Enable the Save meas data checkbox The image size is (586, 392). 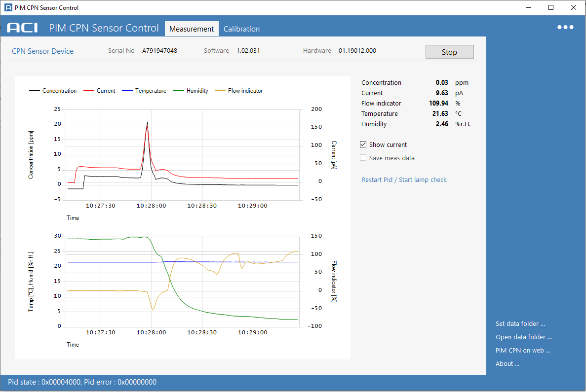coord(363,157)
